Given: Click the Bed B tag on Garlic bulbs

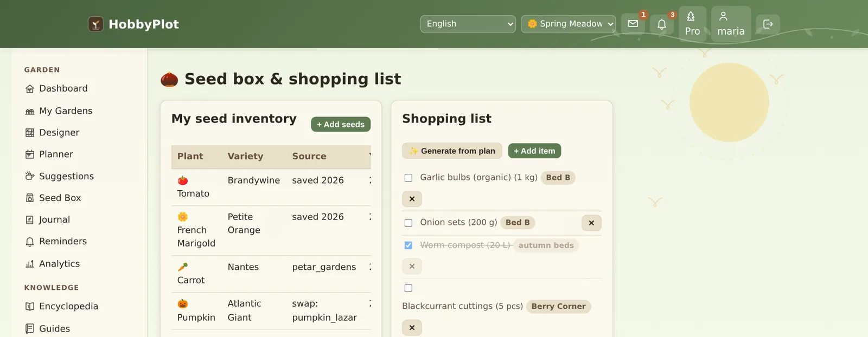Looking at the screenshot, I should pos(558,177).
